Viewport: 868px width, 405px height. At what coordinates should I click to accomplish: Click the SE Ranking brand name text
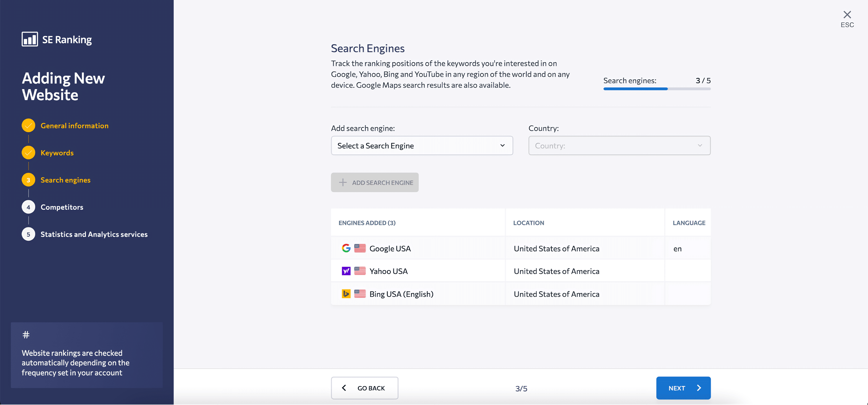click(67, 40)
